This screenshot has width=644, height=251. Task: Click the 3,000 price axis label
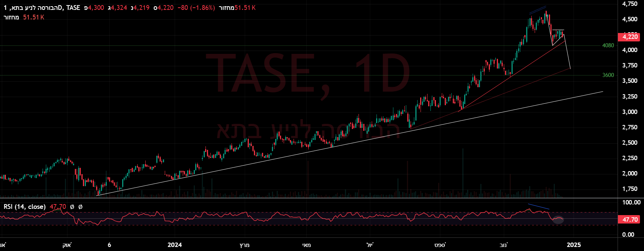tap(630, 112)
